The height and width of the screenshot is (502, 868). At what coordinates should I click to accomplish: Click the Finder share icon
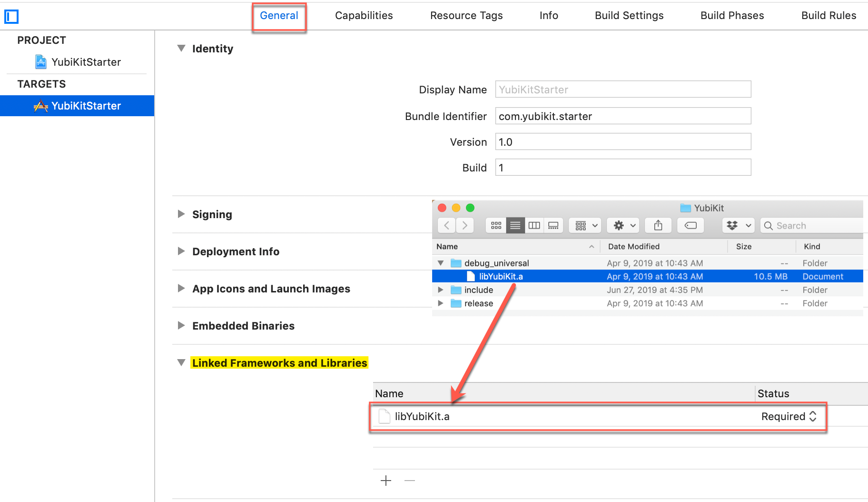pyautogui.click(x=658, y=225)
